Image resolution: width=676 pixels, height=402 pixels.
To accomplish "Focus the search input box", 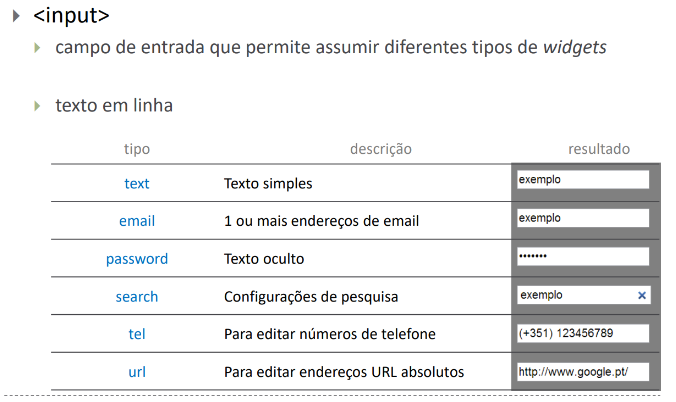I will pyautogui.click(x=574, y=295).
